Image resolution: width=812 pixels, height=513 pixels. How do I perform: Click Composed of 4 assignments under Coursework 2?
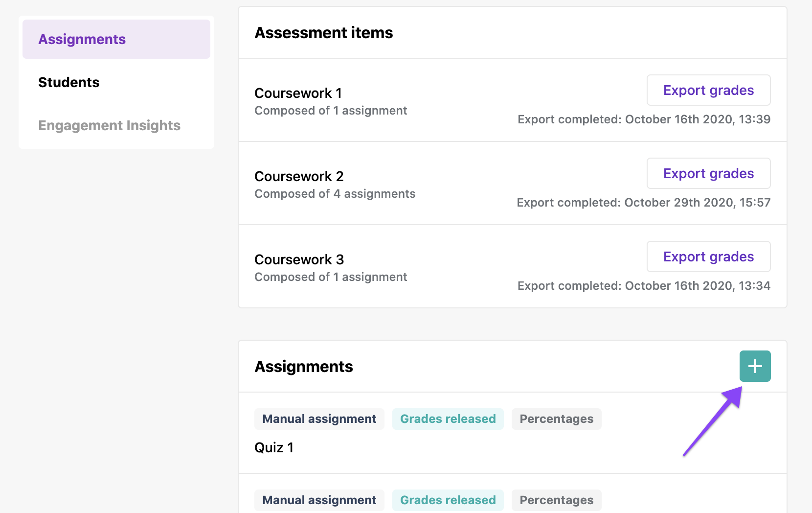click(x=335, y=193)
